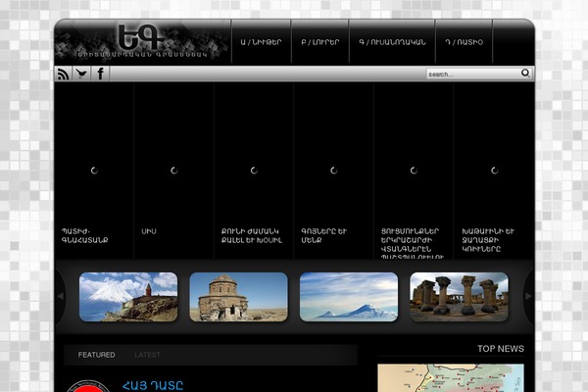Open the ՊԱՏԻԺ-ԳՆԱՀԱՏԱՆՔ article
Screen dimensions: 588x392
tap(84, 235)
